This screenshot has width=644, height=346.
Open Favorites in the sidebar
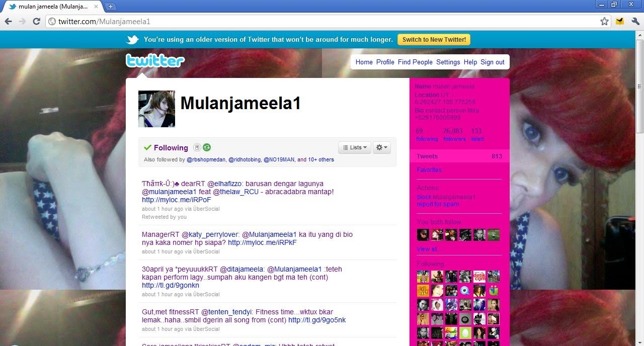click(x=429, y=170)
